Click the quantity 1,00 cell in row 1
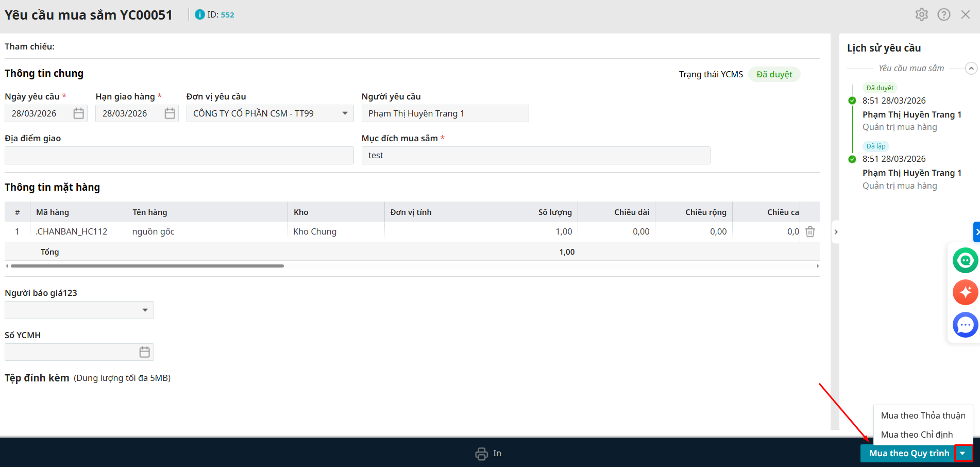This screenshot has height=467, width=980. [530, 231]
